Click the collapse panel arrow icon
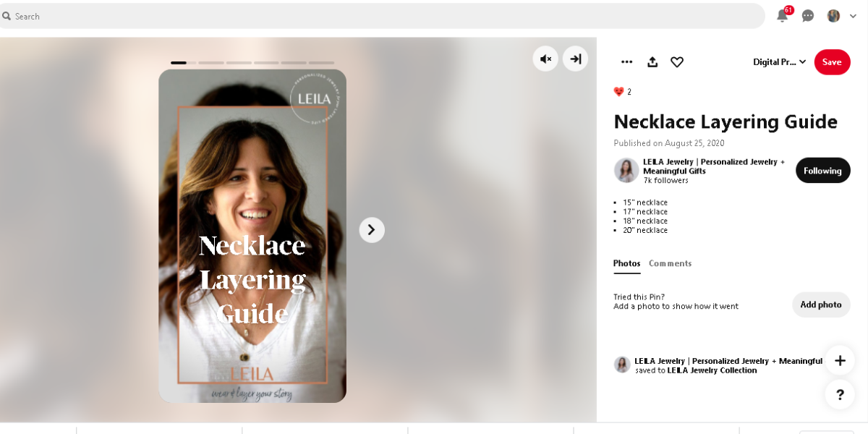This screenshot has width=868, height=434. (575, 59)
